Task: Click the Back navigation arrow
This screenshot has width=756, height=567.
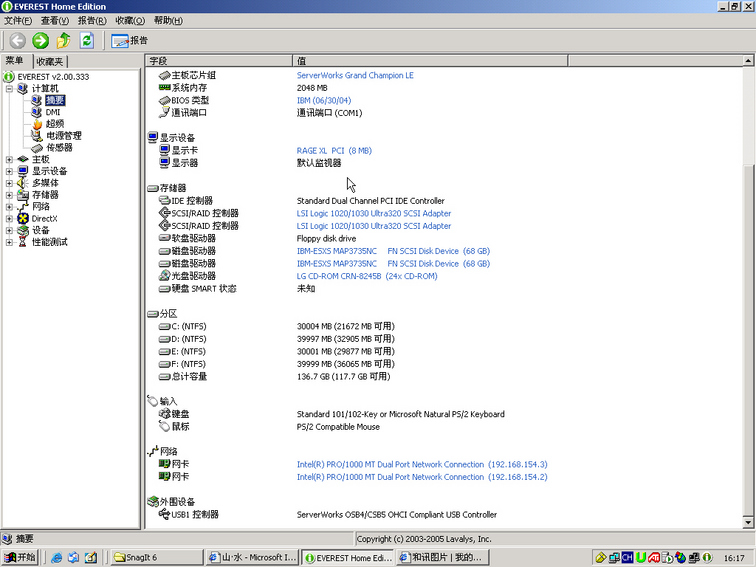Action: point(18,40)
